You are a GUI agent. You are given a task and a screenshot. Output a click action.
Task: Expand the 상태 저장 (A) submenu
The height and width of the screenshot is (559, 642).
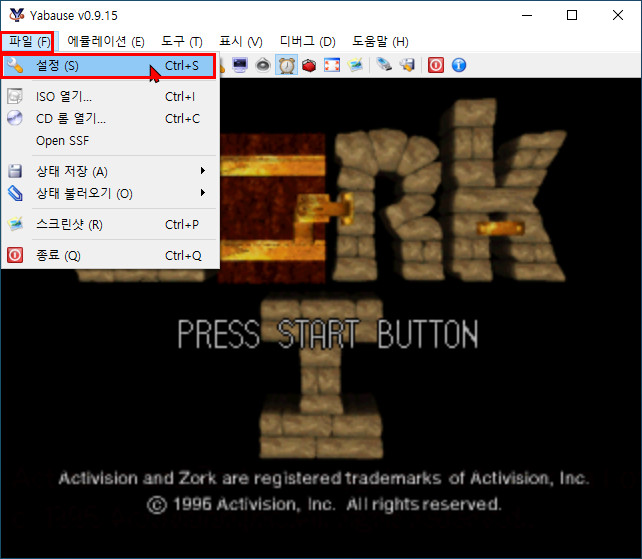click(109, 171)
